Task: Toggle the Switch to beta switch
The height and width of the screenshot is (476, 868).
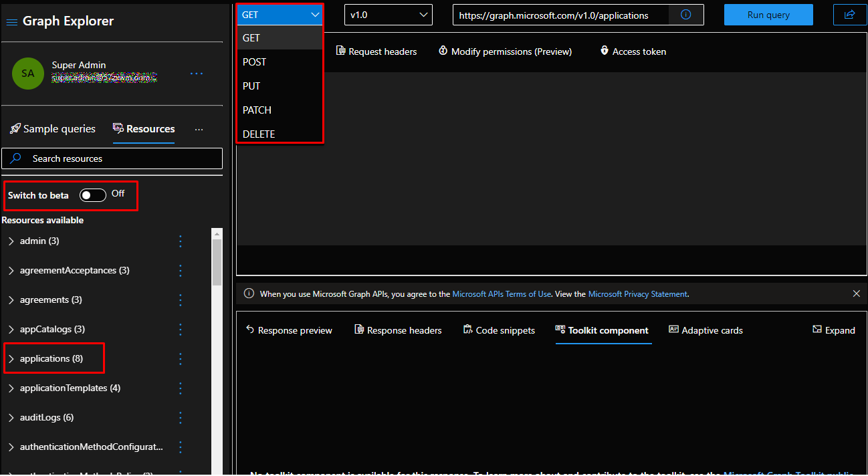Action: pyautogui.click(x=92, y=195)
